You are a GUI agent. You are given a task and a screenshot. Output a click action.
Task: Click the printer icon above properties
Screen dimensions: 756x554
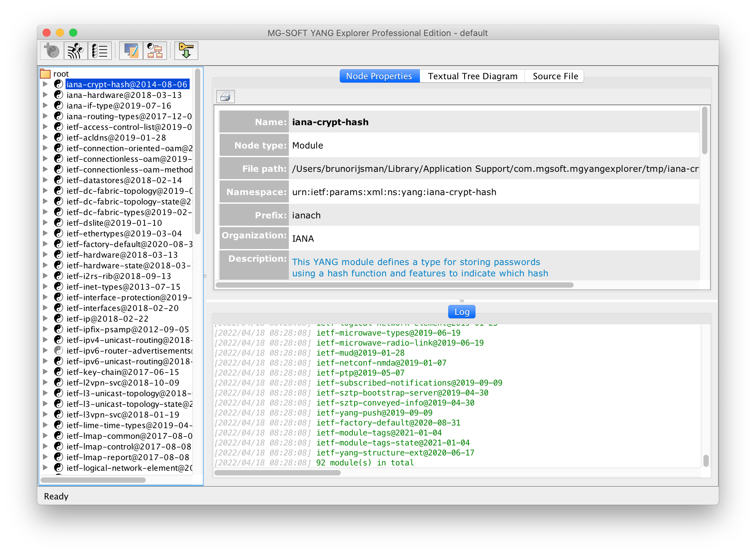(225, 97)
